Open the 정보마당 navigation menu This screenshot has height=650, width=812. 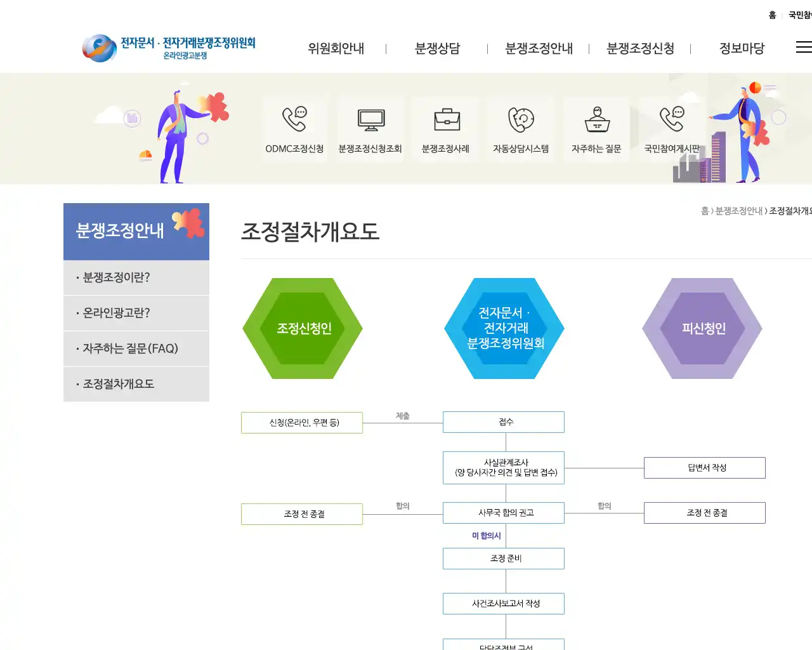(741, 48)
